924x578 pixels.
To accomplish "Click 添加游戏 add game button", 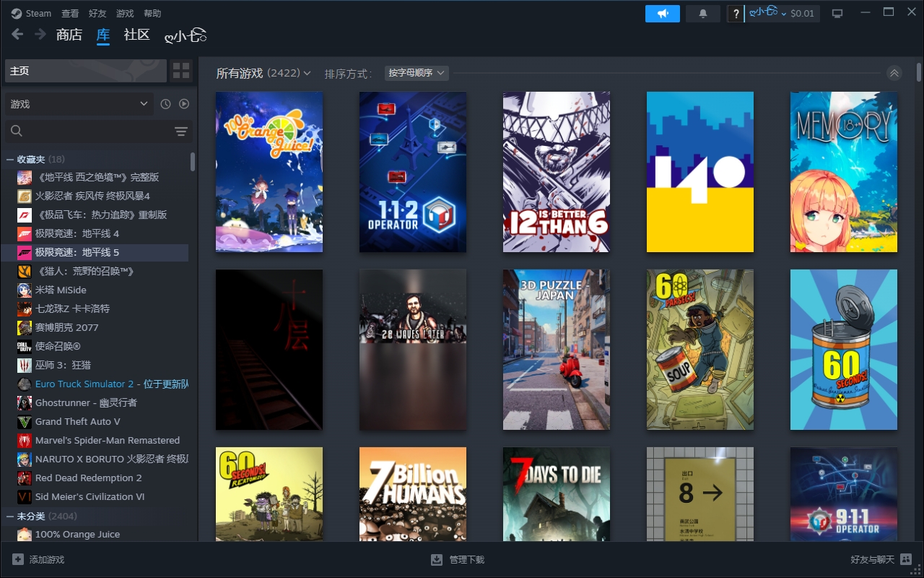I will coord(38,560).
